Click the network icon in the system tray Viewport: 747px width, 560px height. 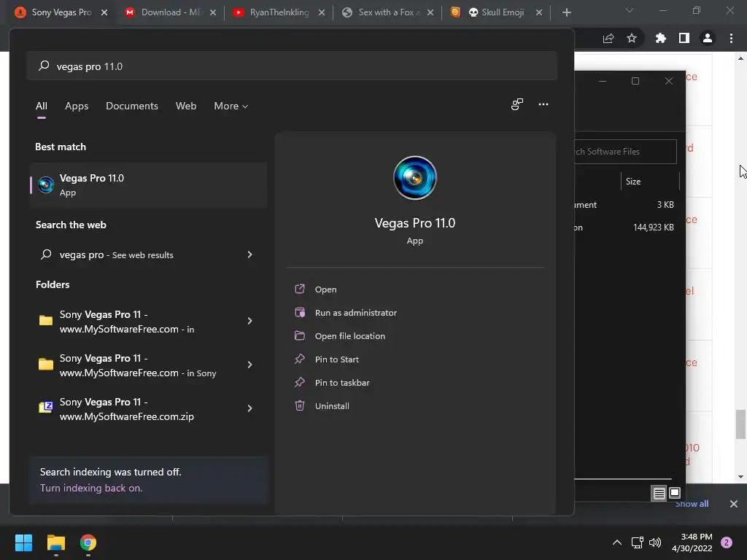coord(637,542)
